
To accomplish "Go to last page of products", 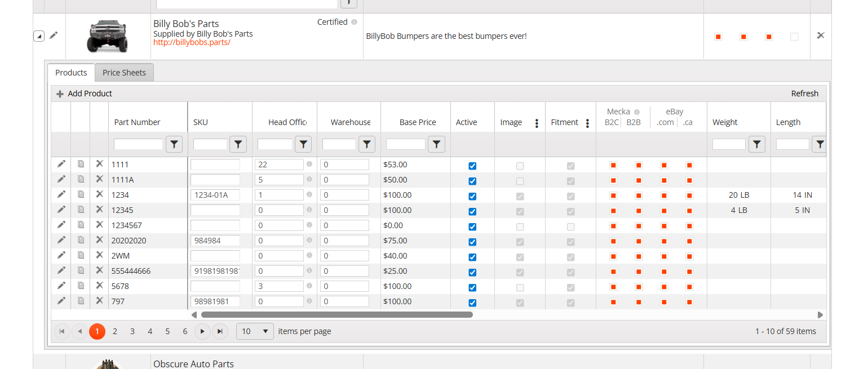I will tap(220, 331).
